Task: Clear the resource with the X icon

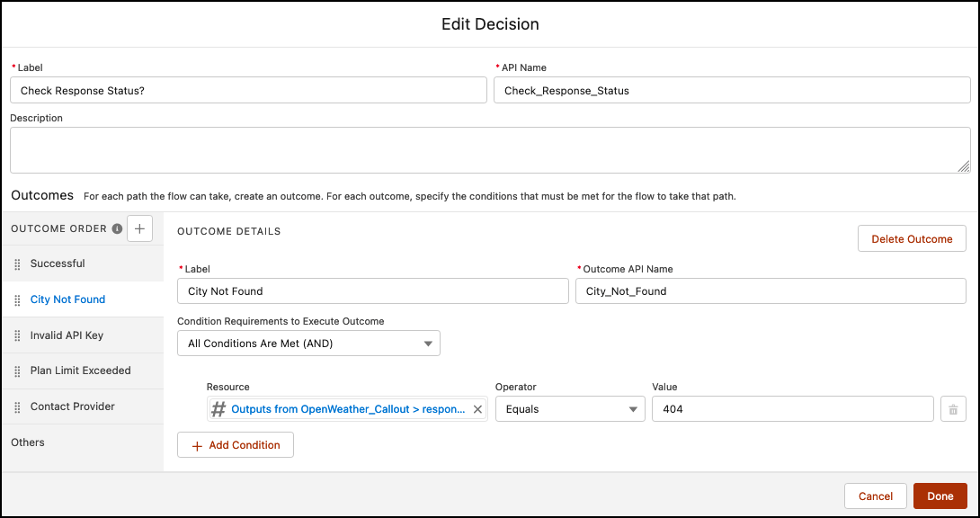Action: 477,409
